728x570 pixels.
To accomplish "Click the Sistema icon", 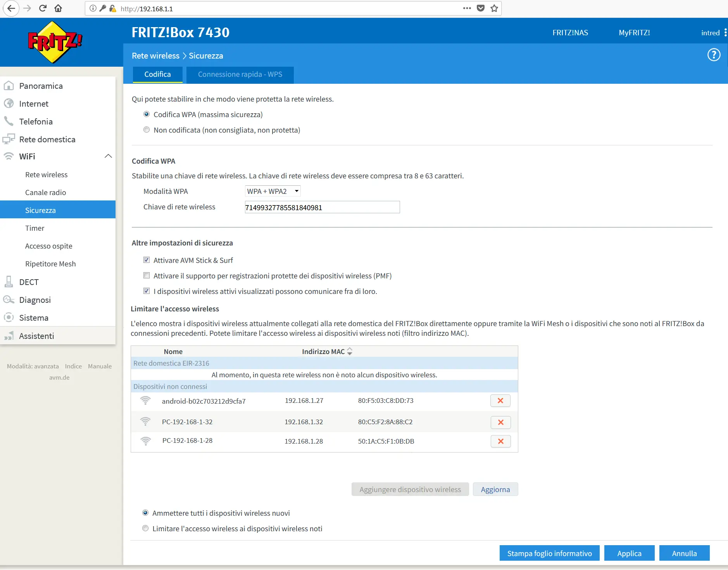I will [x=9, y=318].
